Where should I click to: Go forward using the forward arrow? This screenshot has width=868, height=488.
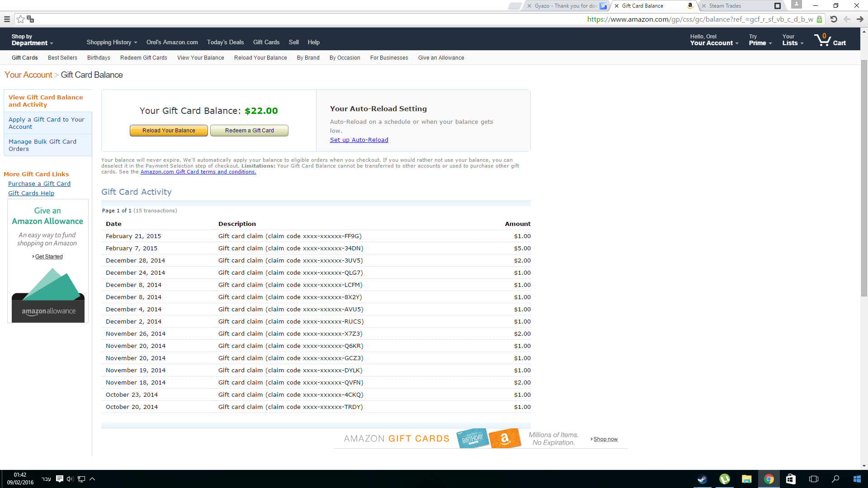(860, 19)
